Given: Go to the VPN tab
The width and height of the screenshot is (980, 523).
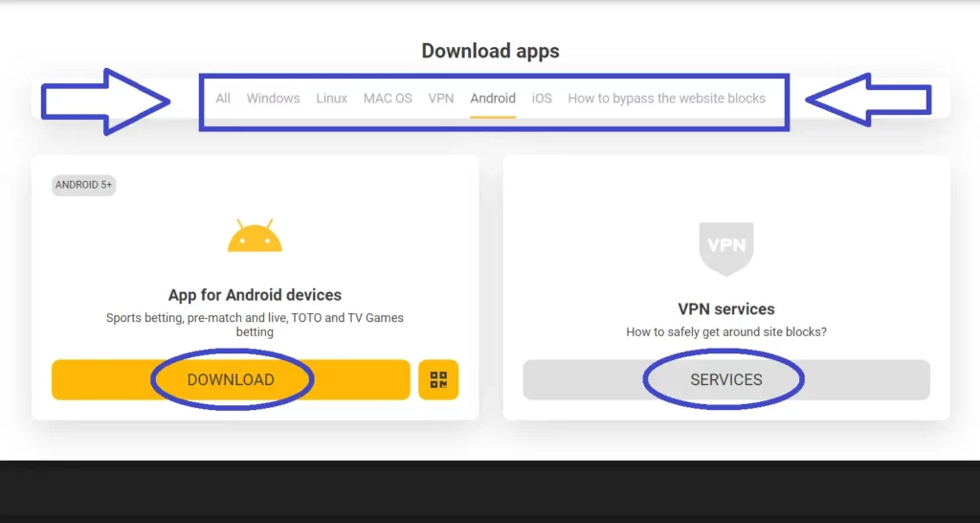Looking at the screenshot, I should tap(441, 98).
